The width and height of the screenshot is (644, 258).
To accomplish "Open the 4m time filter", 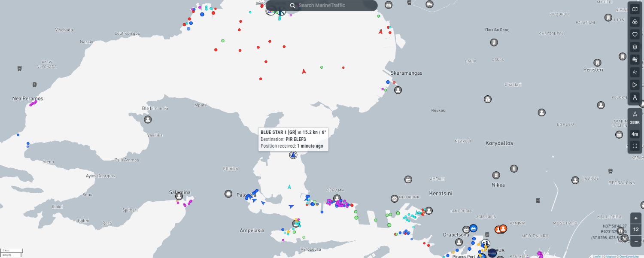I will (635, 134).
